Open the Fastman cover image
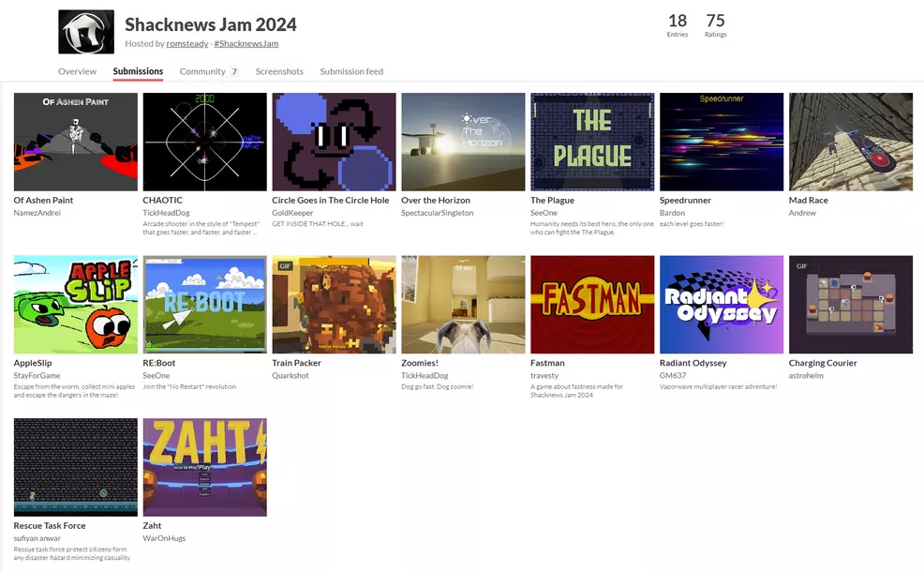Viewport: 924px width, 572px height. tap(592, 305)
